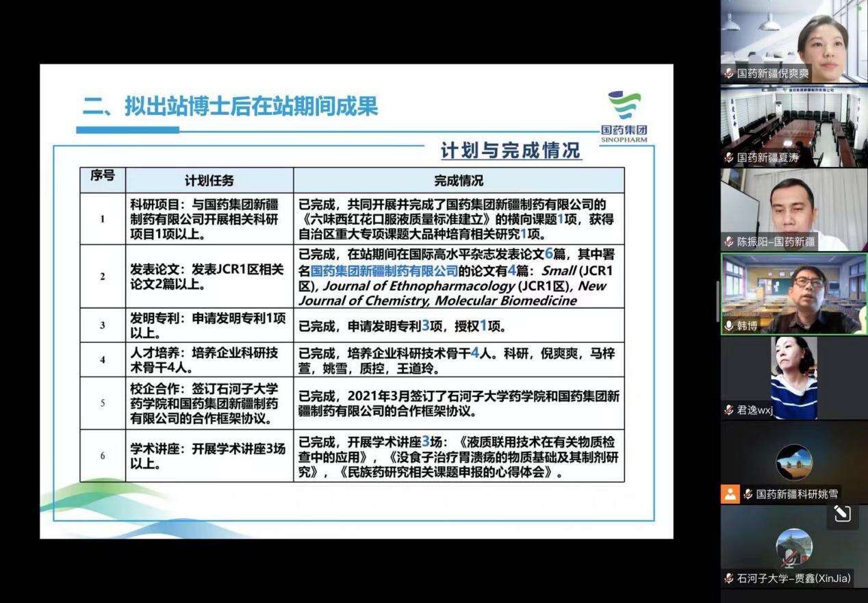Click muted mic icon beside 陈振阳-国药新疆

[729, 242]
